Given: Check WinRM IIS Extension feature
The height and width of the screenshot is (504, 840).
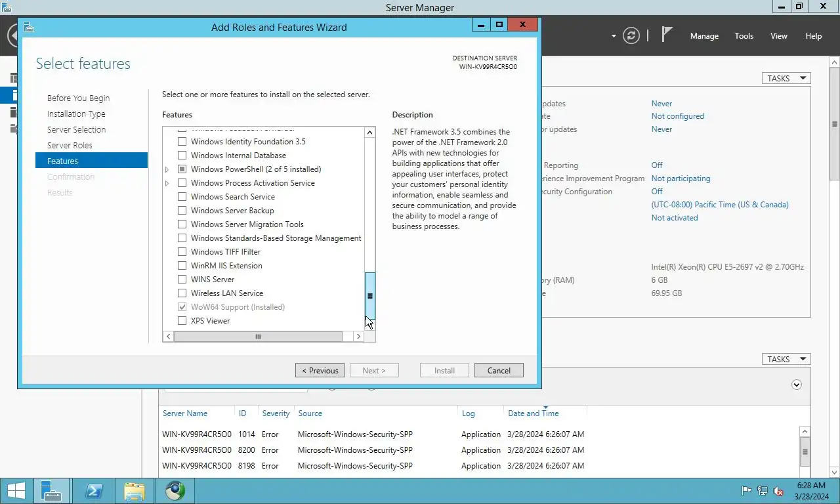Looking at the screenshot, I should point(182,266).
